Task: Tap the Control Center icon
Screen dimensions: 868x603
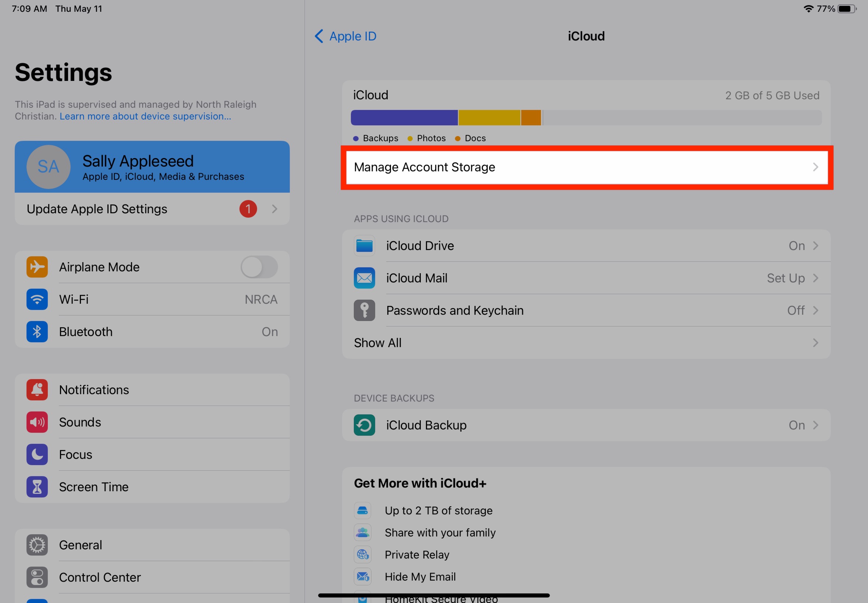Action: click(37, 577)
